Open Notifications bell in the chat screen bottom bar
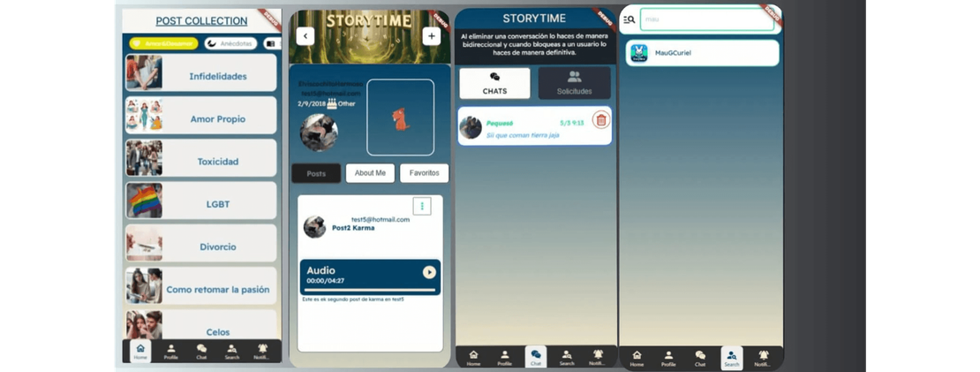Image resolution: width=980 pixels, height=372 pixels. coord(598,357)
